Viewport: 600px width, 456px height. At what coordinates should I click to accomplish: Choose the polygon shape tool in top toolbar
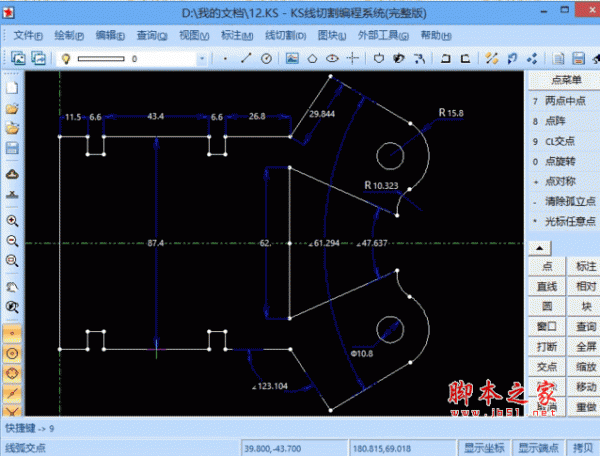312,58
